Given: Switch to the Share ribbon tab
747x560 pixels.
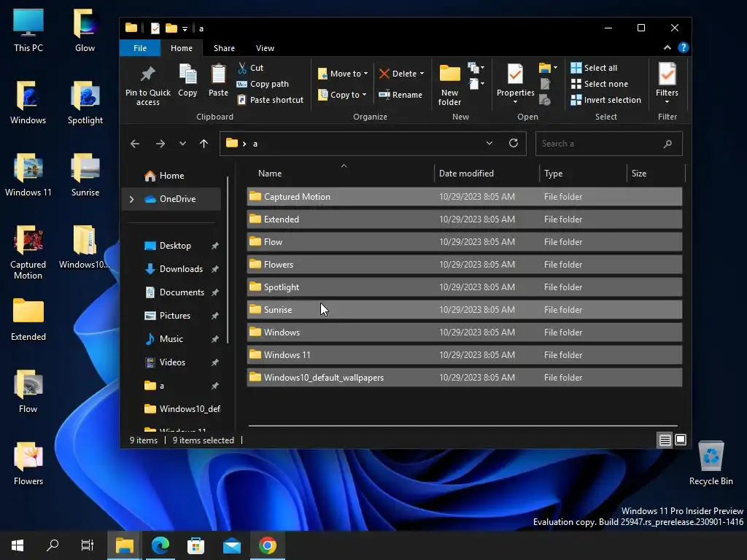Looking at the screenshot, I should coord(224,48).
